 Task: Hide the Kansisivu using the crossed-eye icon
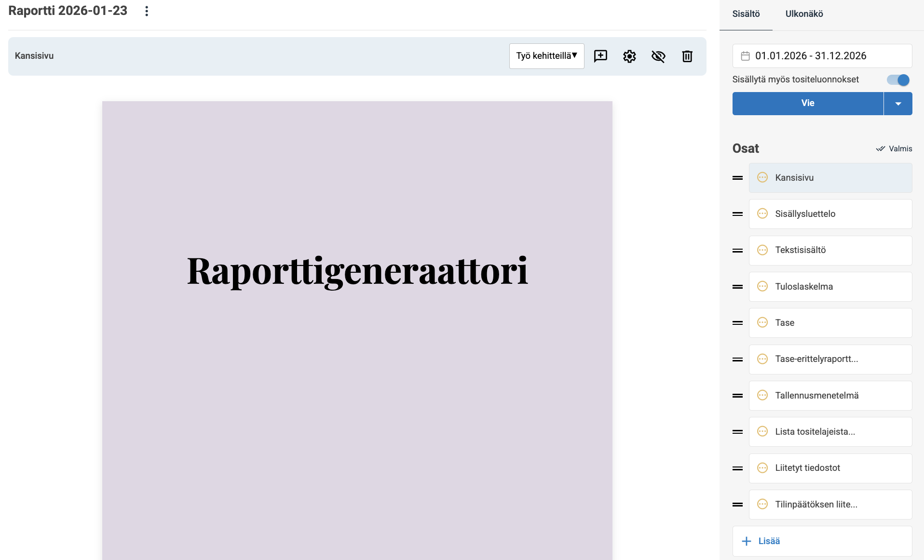[658, 56]
